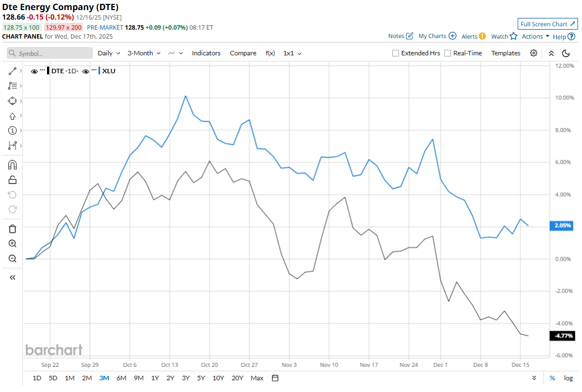
Task: Add to Watch star icon
Action: [513, 36]
